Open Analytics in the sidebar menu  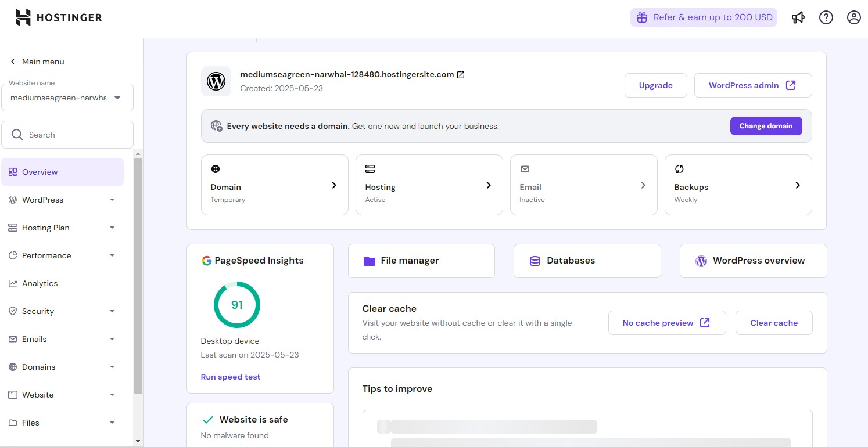(62, 283)
